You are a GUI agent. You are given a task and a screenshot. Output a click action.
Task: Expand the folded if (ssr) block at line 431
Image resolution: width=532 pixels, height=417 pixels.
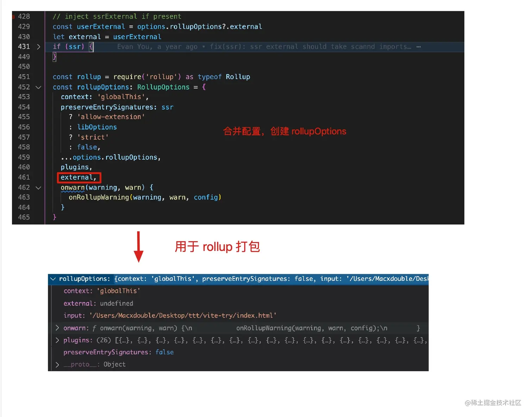pos(38,47)
